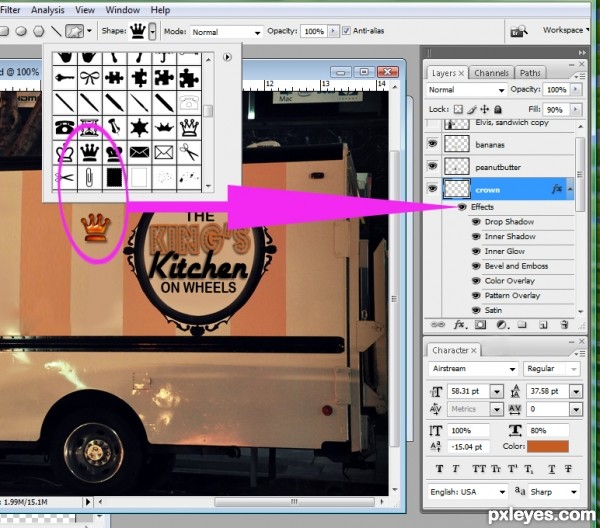Open the Analysis menu
Image resolution: width=600 pixels, height=528 pixels.
47,10
